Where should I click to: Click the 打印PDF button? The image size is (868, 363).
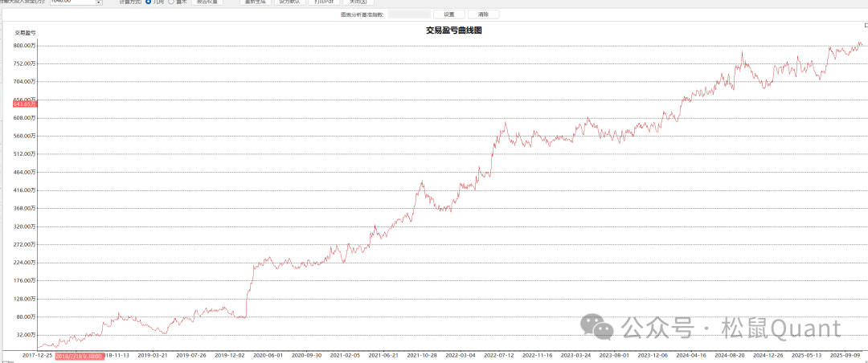click(x=324, y=2)
